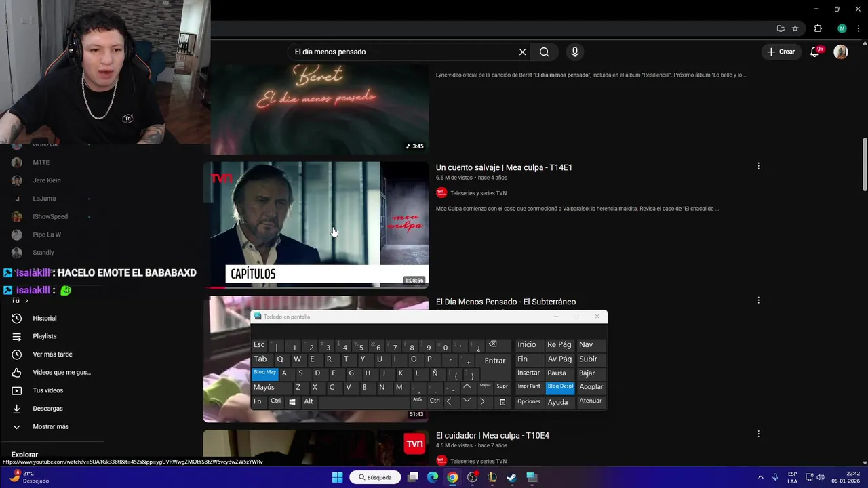The width and height of the screenshot is (868, 488).
Task: Visit Teleseries y series TVN channel under Un cuento salvaje
Action: pos(478,193)
